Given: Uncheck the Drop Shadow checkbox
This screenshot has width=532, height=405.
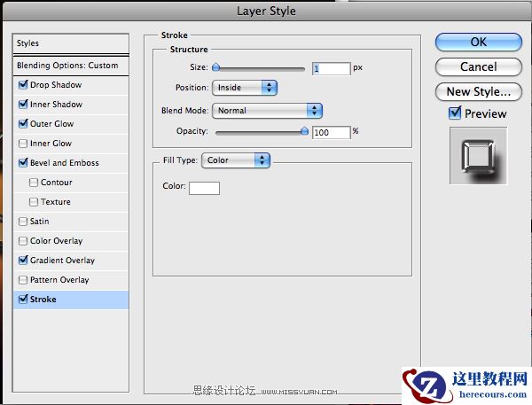Looking at the screenshot, I should tap(23, 84).
